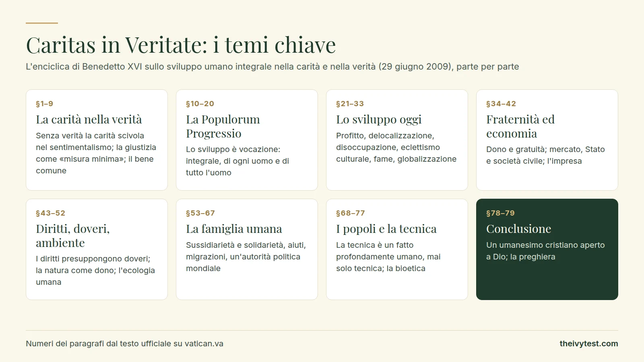Viewport: 644px width, 362px height.
Task: Click the §68–77 paragraph label
Action: [351, 213]
